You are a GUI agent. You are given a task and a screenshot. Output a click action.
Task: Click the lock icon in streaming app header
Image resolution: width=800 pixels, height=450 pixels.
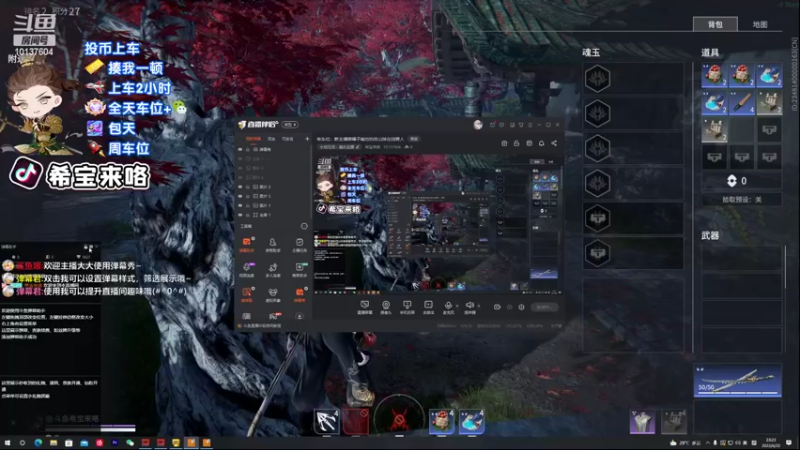point(516,143)
